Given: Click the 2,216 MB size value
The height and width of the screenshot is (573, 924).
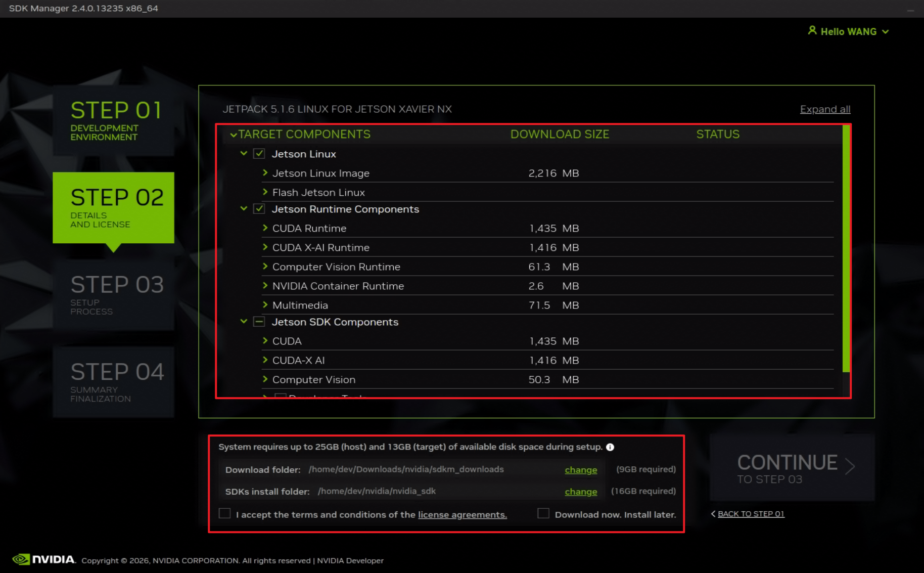Looking at the screenshot, I should [x=553, y=173].
